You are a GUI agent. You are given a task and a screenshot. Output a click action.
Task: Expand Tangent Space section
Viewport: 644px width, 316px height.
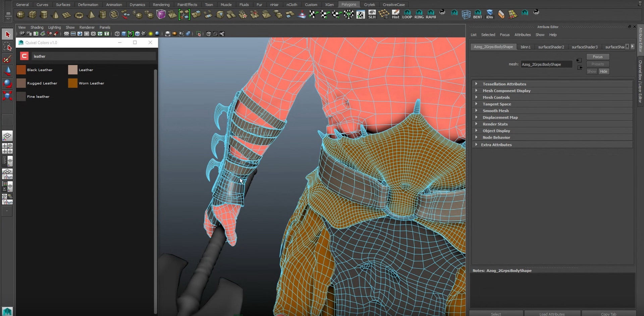[552, 104]
